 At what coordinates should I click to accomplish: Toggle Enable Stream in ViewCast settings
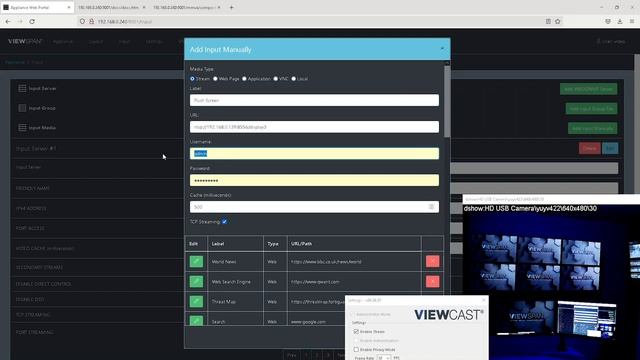tap(356, 331)
